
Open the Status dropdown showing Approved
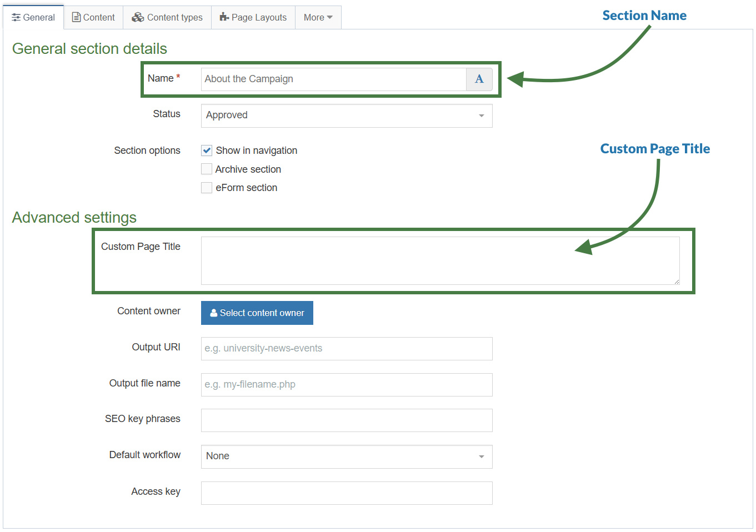point(347,116)
